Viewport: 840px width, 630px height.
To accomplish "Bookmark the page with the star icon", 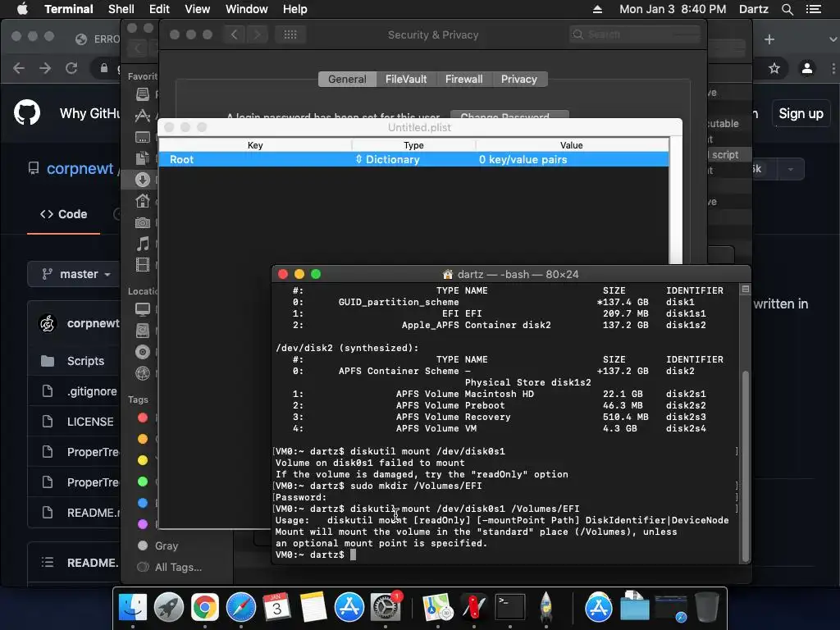I will click(x=774, y=68).
